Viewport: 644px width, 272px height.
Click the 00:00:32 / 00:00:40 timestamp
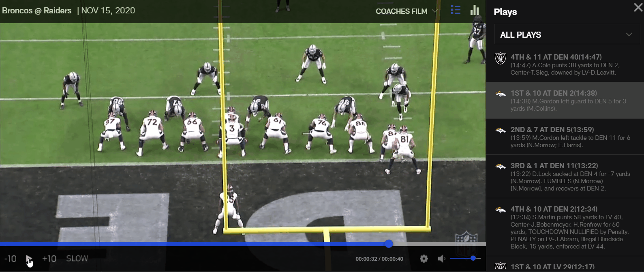[379, 259]
